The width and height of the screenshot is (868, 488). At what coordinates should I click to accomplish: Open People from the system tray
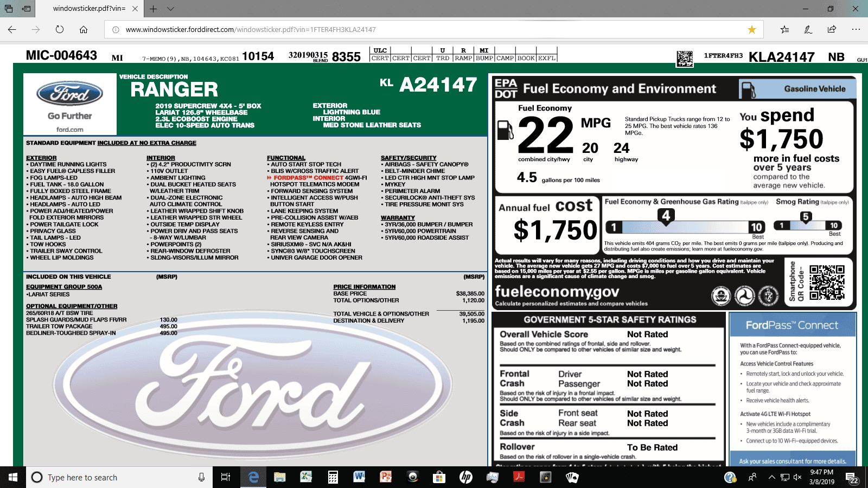pos(752,477)
